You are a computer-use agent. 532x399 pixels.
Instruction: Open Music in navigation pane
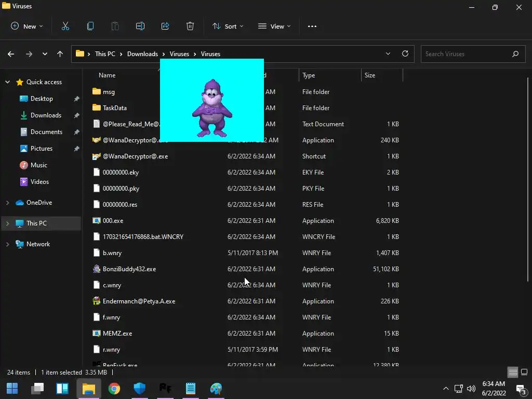click(x=38, y=165)
